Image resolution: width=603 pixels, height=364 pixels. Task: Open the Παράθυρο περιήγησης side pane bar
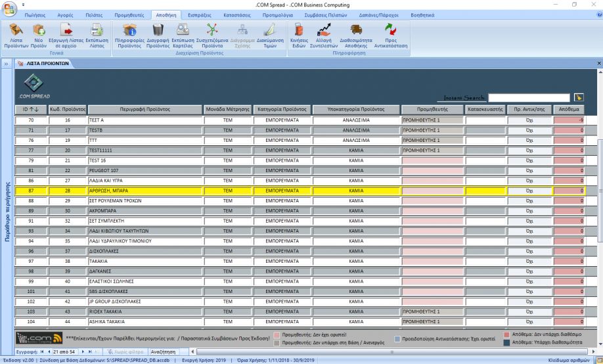click(x=7, y=212)
